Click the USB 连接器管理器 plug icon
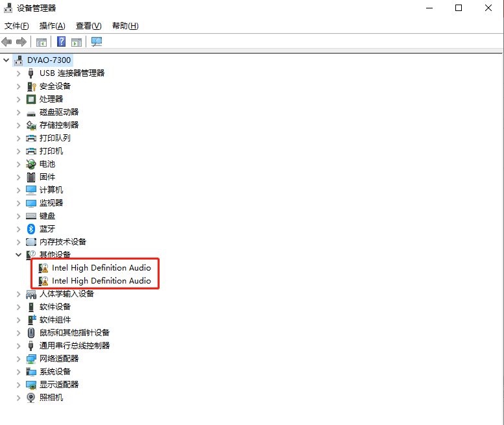 click(31, 73)
